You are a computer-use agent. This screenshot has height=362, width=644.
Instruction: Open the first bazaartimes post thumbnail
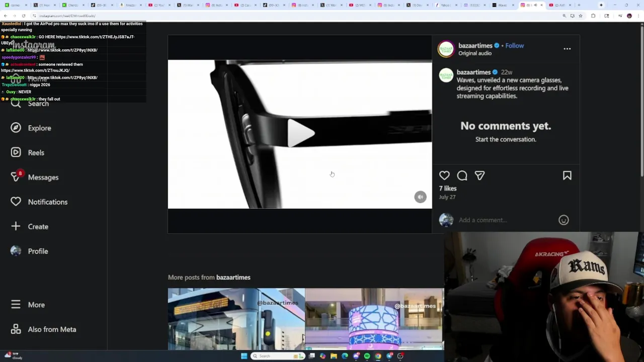tap(236, 319)
